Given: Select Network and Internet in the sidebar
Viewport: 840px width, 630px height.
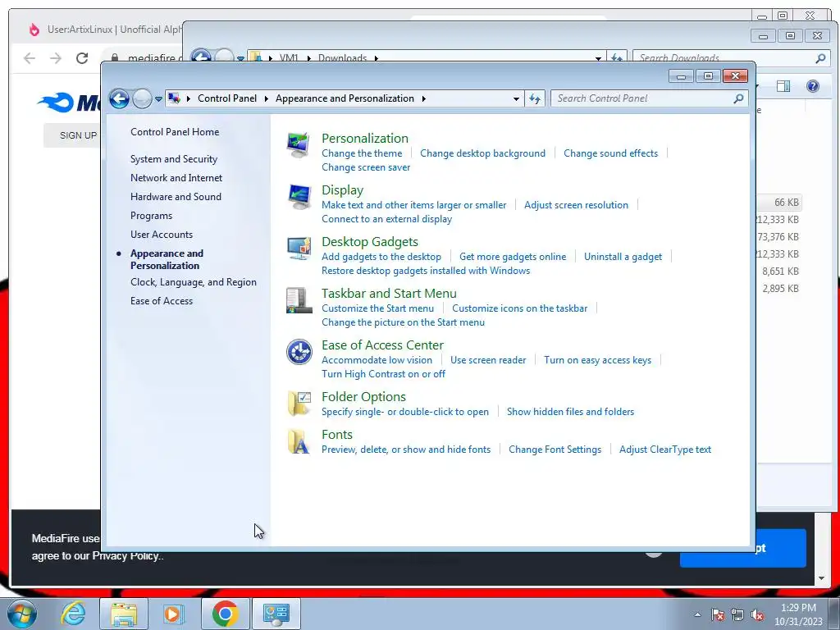Looking at the screenshot, I should tap(176, 178).
